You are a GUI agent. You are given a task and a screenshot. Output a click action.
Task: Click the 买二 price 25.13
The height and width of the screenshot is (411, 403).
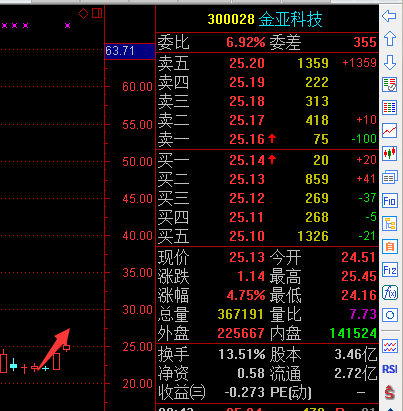click(247, 179)
